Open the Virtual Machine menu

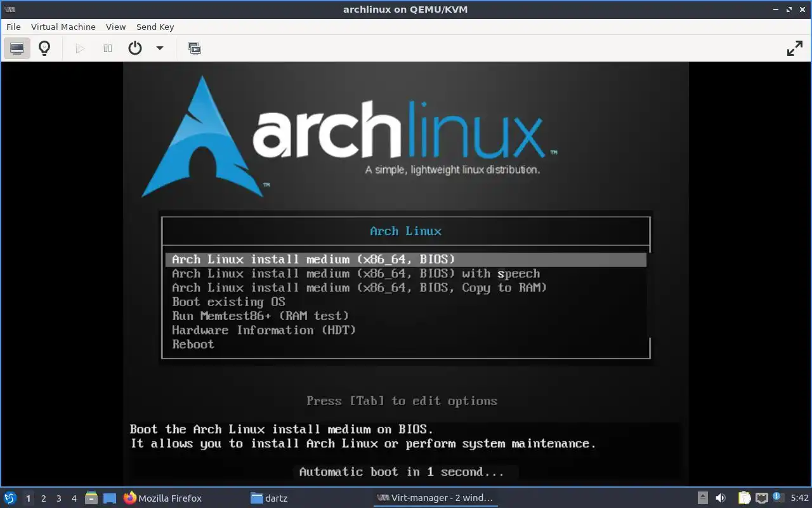coord(63,27)
